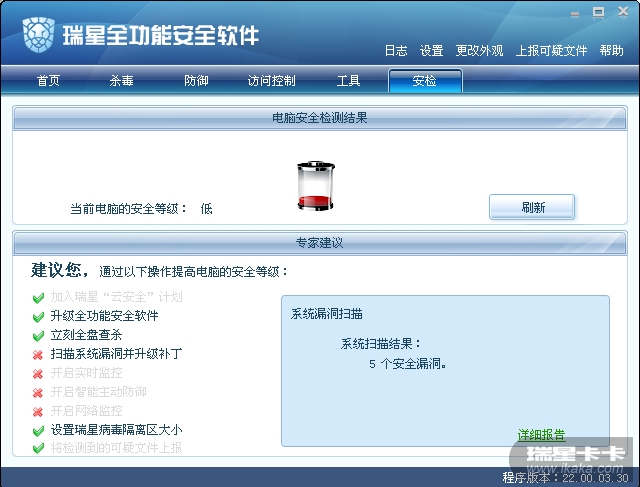Click red cross beside 开启实时监控
The image size is (640, 487).
pos(38,374)
